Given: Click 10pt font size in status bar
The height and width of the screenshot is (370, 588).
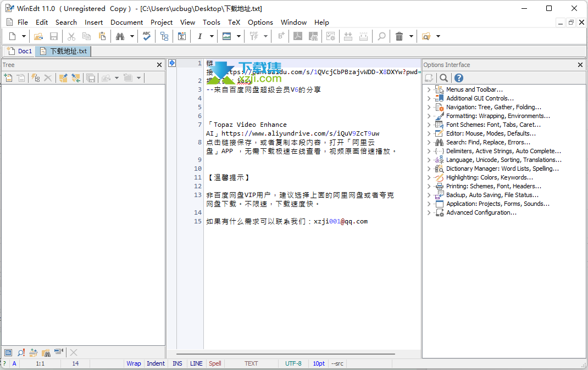Looking at the screenshot, I should click(x=319, y=363).
